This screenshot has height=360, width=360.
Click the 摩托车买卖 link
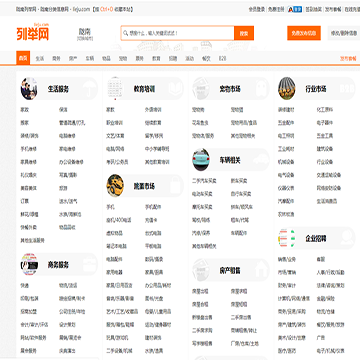(x=202, y=207)
